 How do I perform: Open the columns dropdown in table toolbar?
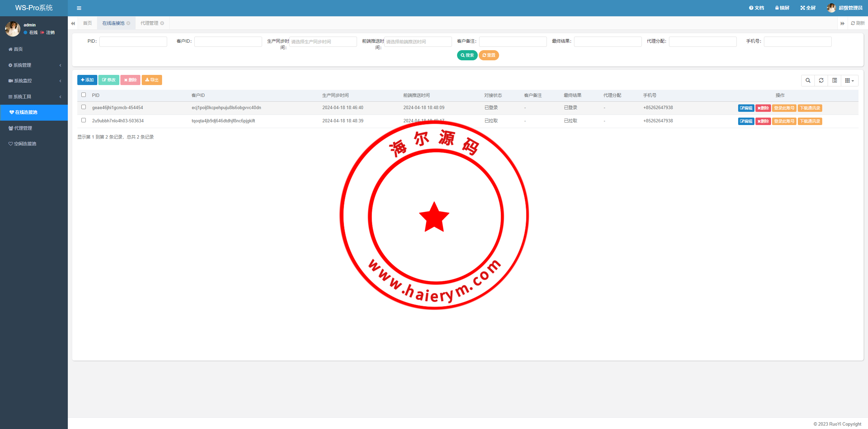click(x=849, y=80)
